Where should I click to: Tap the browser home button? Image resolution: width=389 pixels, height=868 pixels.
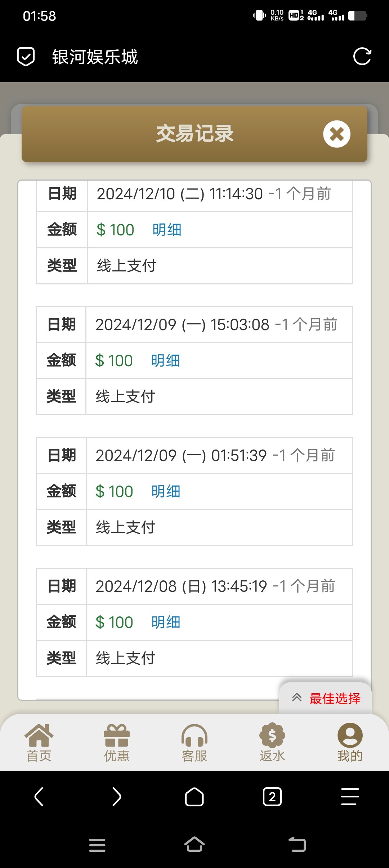pos(194,797)
